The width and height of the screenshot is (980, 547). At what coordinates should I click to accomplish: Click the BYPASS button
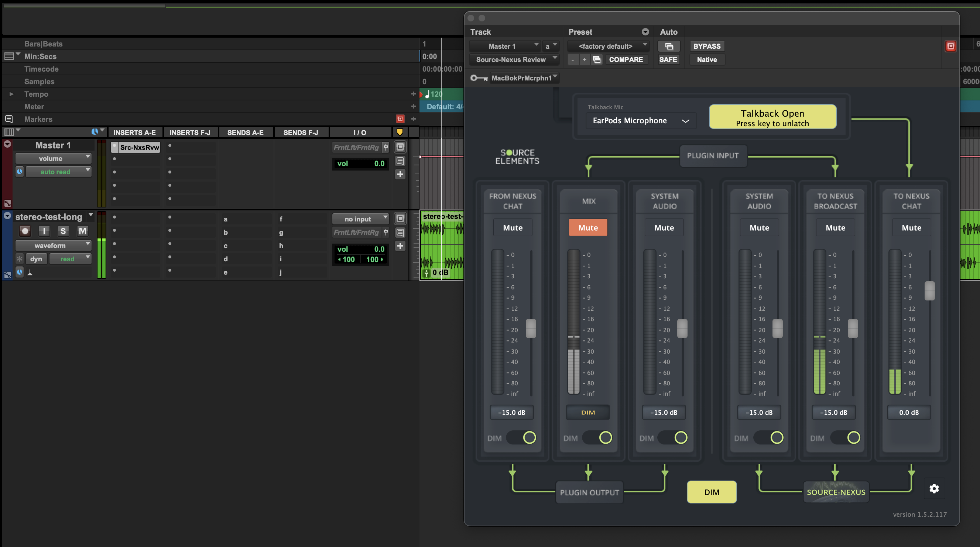[x=706, y=46]
